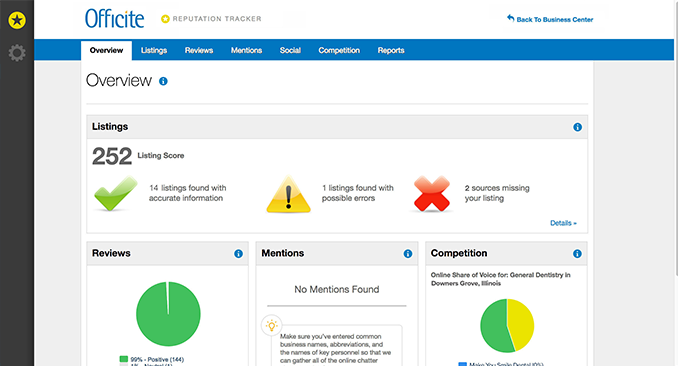The width and height of the screenshot is (678, 366).
Task: Click the yellow star sidebar icon
Action: (17, 20)
